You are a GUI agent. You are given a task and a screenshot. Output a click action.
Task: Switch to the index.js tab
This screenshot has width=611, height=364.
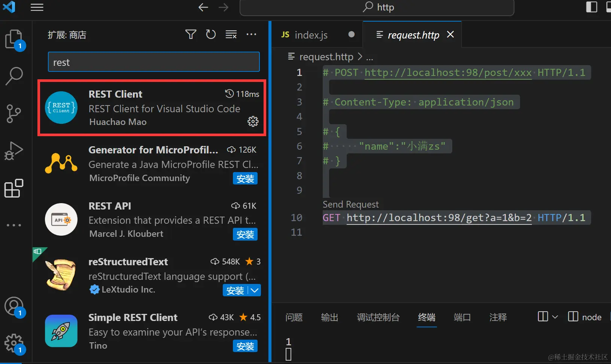(x=317, y=34)
